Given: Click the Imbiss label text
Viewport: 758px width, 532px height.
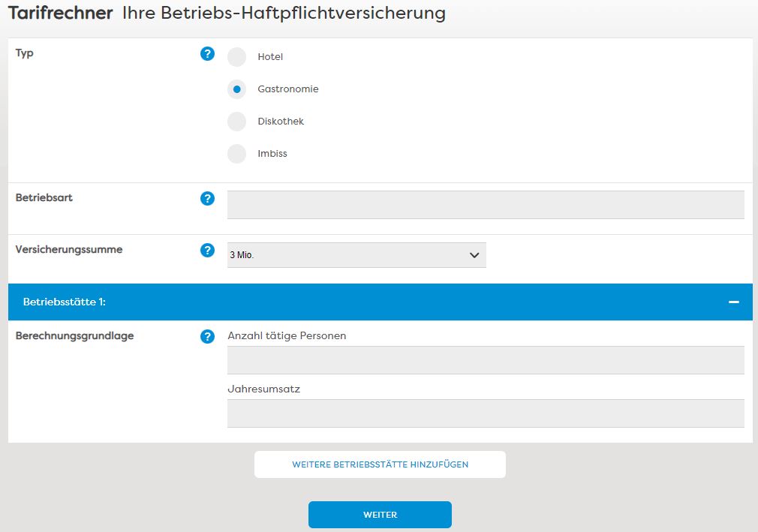Looking at the screenshot, I should 272,154.
